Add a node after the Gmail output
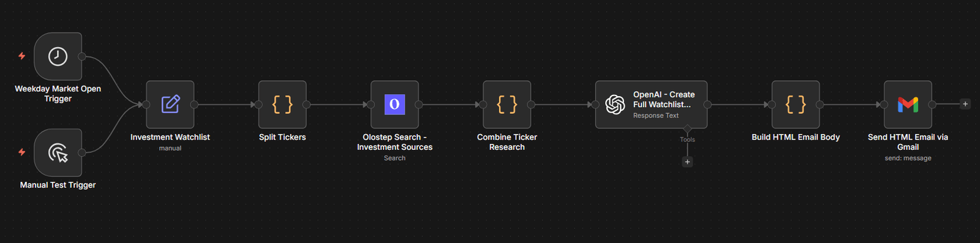Image resolution: width=980 pixels, height=243 pixels. [965, 104]
